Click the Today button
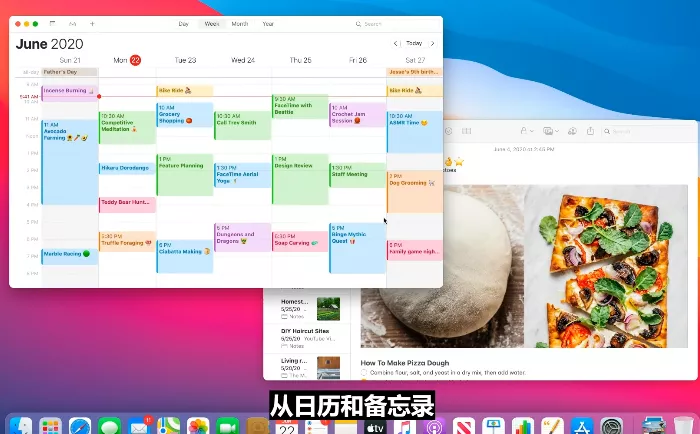This screenshot has height=434, width=700. (414, 43)
